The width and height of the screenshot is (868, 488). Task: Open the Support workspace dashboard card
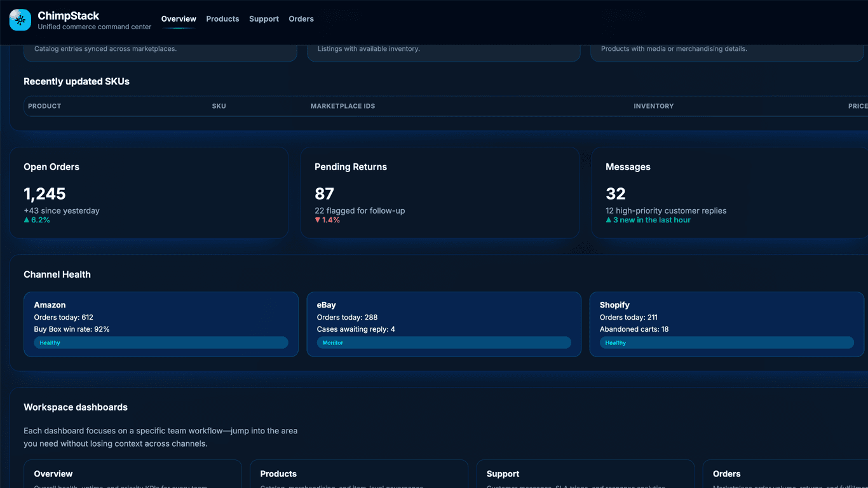(x=585, y=474)
